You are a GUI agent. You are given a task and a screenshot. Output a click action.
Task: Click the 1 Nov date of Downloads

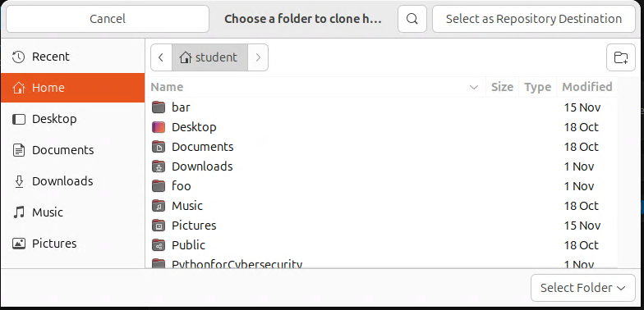coord(579,166)
